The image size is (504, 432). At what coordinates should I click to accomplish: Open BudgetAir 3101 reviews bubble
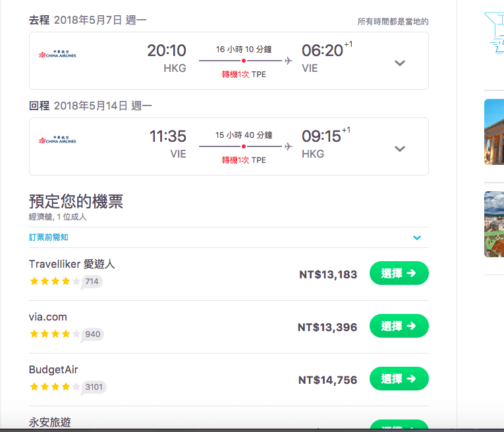click(94, 387)
